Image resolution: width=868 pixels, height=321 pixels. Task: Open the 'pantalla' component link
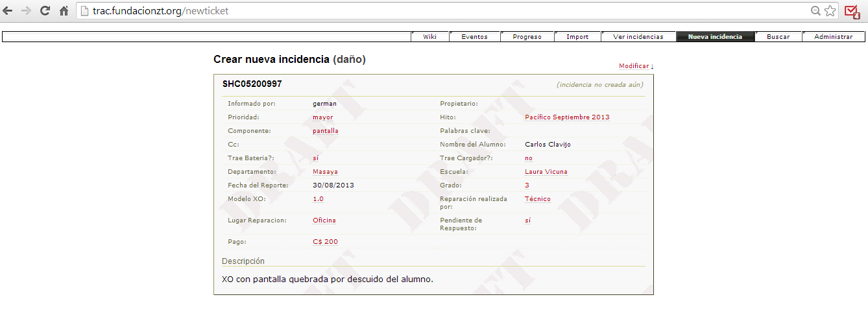[325, 131]
